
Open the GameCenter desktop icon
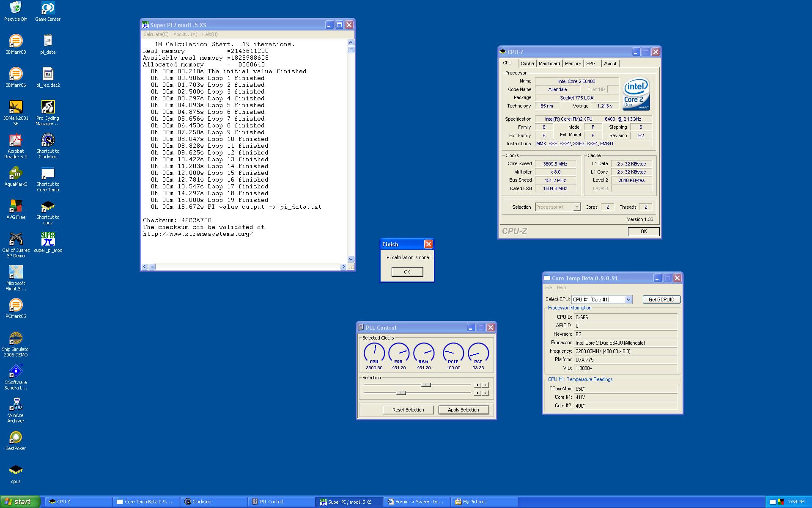click(48, 11)
